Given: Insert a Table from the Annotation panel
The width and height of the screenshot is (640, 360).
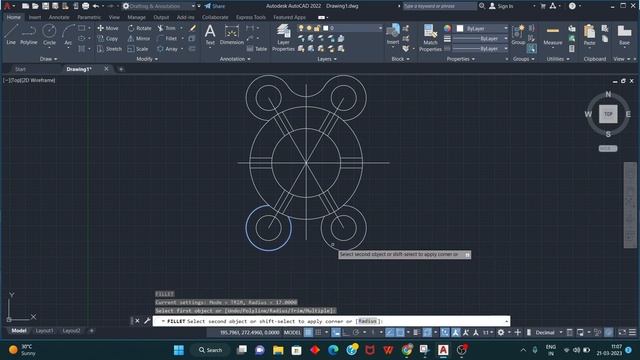Looking at the screenshot, I should coord(257,49).
